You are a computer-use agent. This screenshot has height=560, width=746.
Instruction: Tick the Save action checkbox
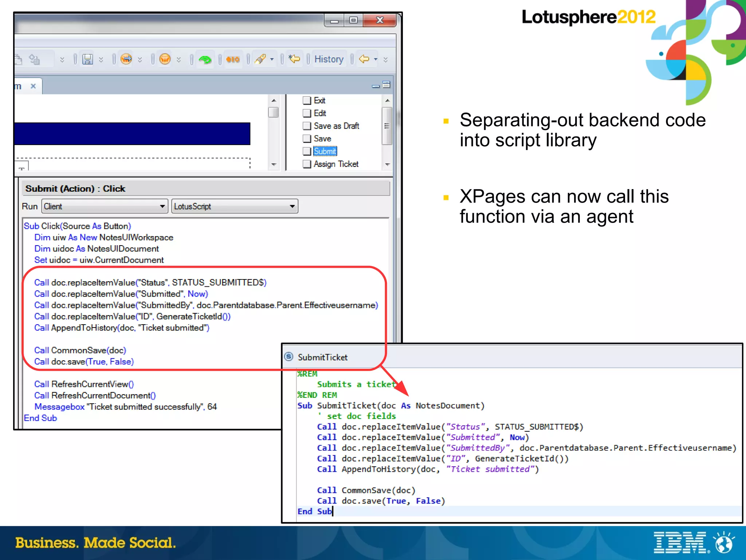pyautogui.click(x=307, y=138)
